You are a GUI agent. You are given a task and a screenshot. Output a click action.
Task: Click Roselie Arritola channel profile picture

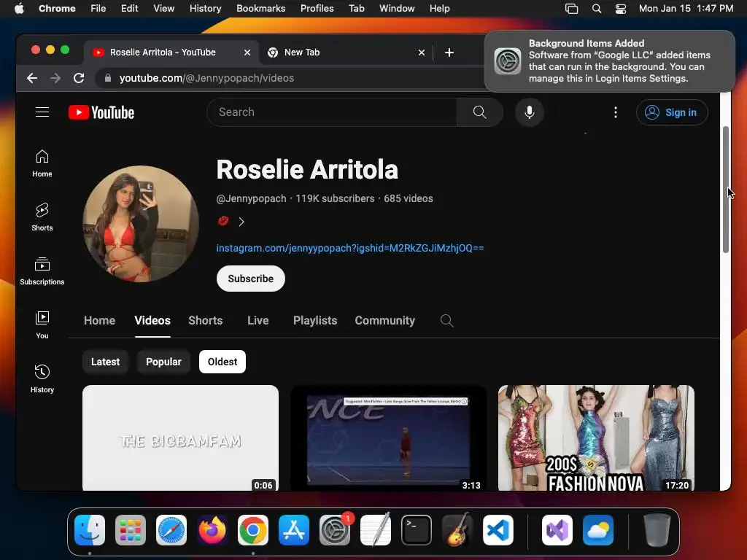141,224
